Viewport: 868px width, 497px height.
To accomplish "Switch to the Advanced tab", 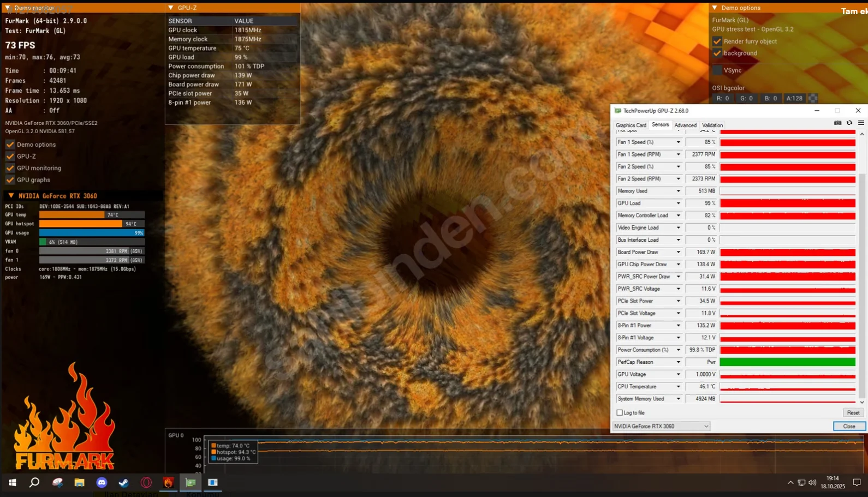I will click(685, 125).
